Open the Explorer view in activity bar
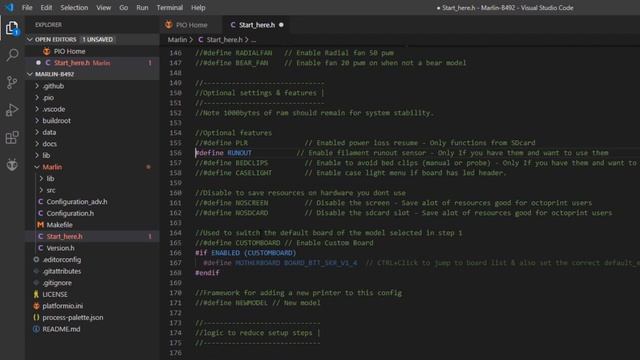The image size is (640, 360). [x=12, y=28]
